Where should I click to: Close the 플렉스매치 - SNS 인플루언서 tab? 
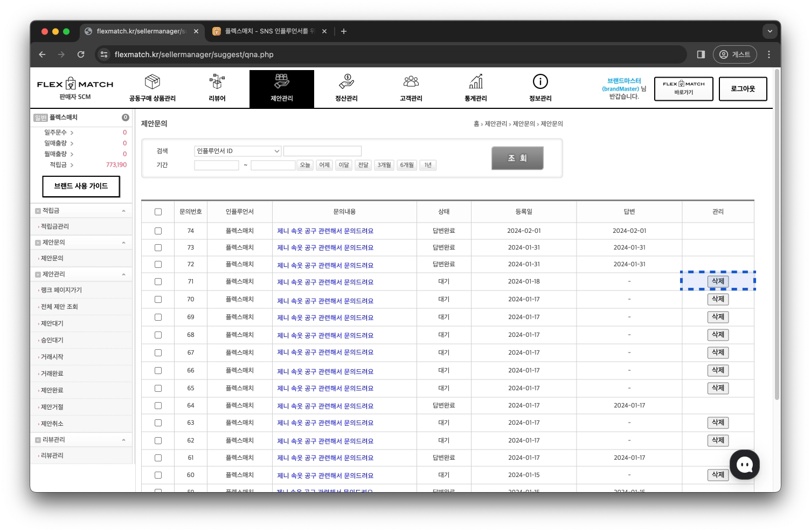(x=324, y=31)
